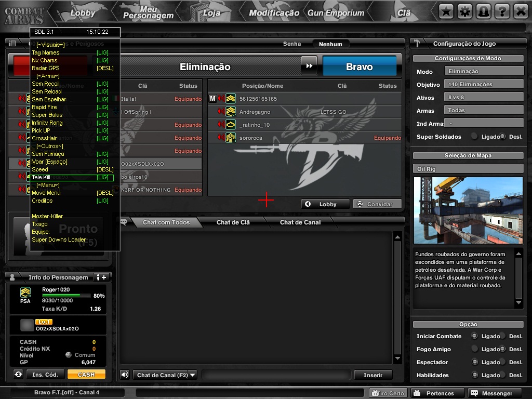Open the Modo dropdown showing Eliminação
The height and width of the screenshot is (399, 532).
click(484, 71)
